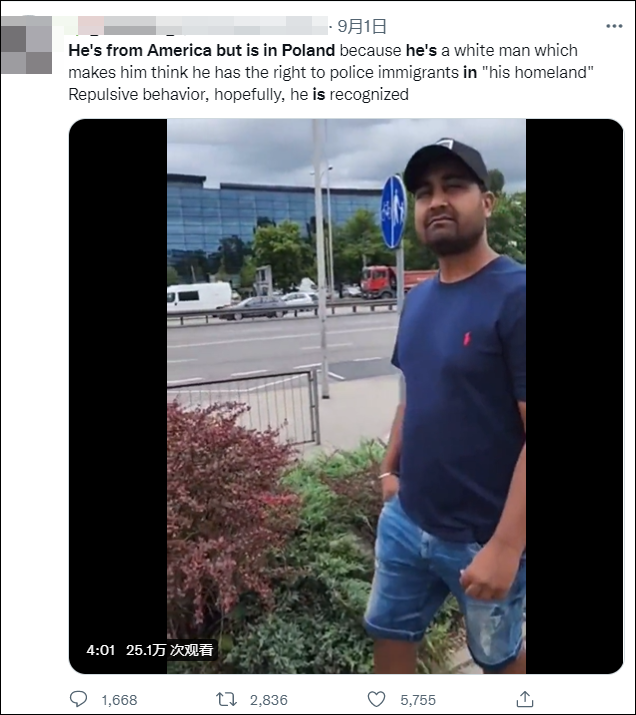Click the 25.1万 次观看 view count

170,650
